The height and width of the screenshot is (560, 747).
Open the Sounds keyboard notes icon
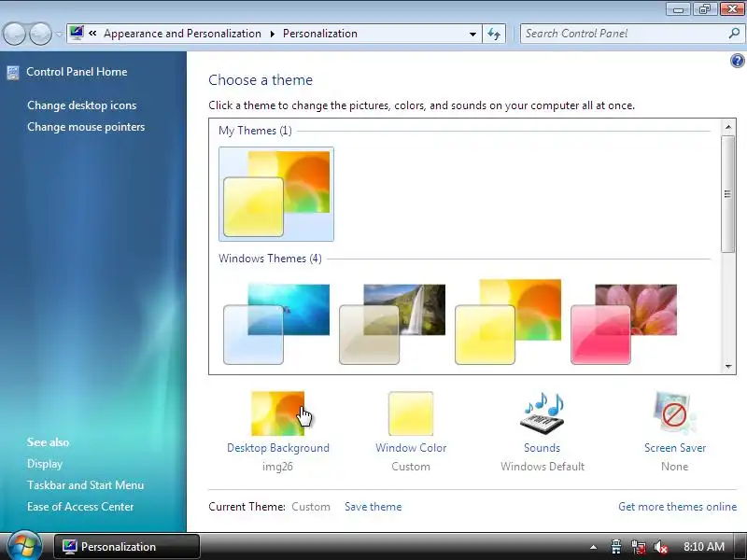click(543, 413)
